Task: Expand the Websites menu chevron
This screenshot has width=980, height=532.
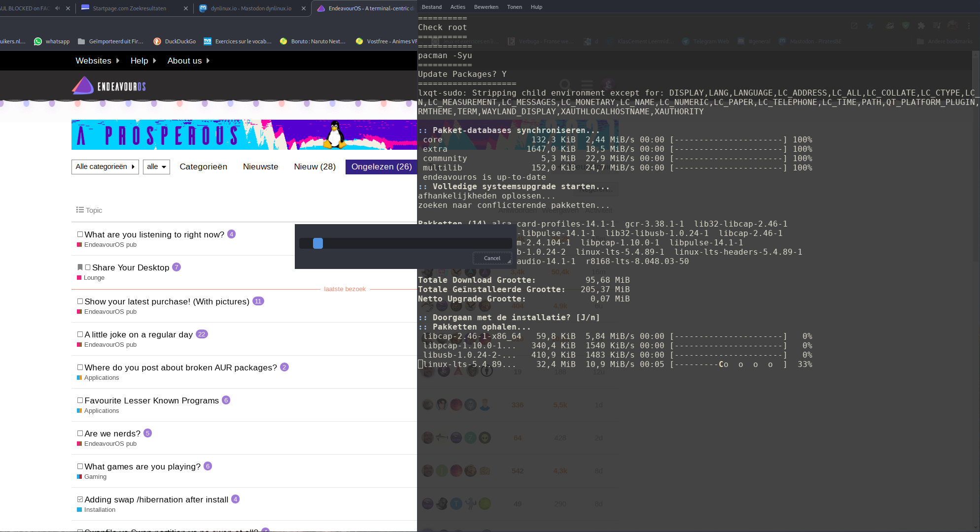Action: (x=117, y=61)
